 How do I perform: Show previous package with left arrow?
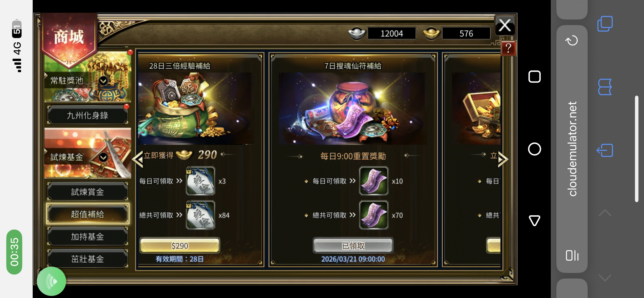pyautogui.click(x=137, y=159)
